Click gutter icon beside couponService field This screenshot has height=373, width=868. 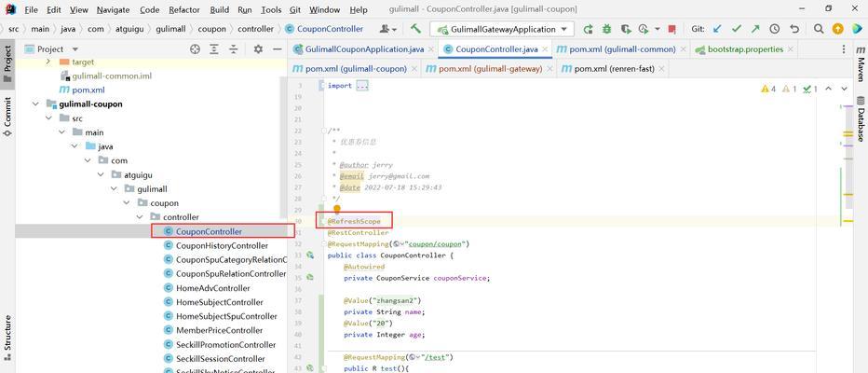pos(310,277)
